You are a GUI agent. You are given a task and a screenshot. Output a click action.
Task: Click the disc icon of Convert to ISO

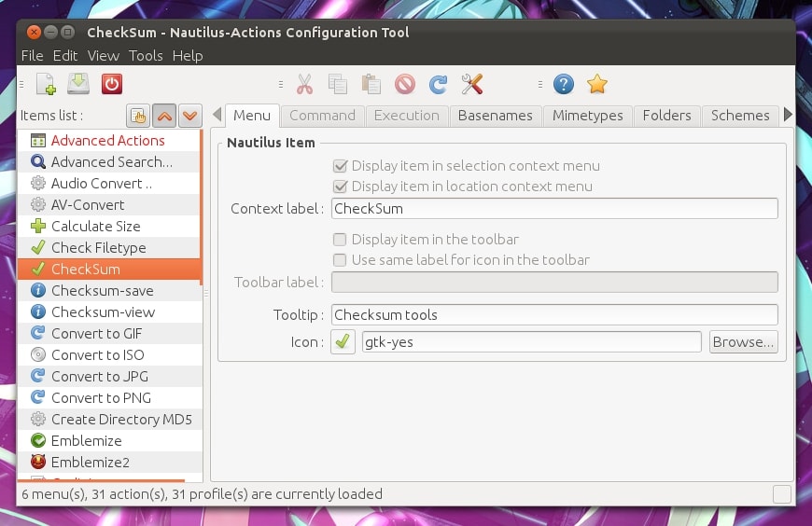click(x=38, y=354)
